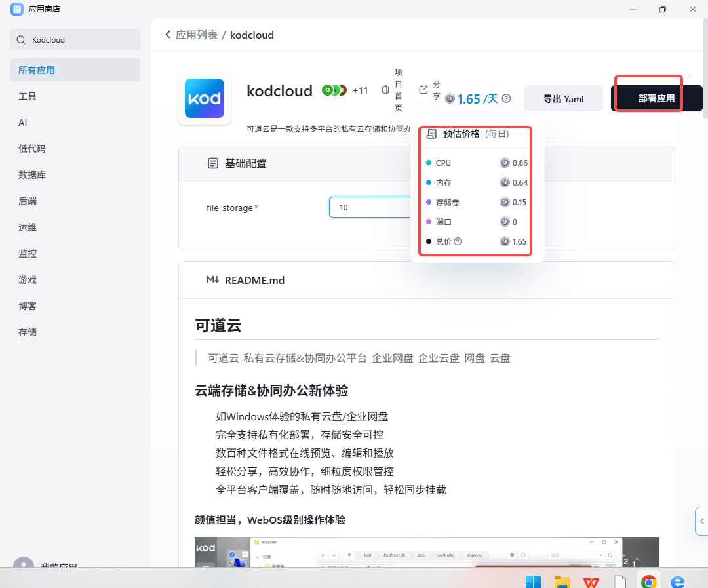Open Google Chrome from the taskbar
Screen dimensions: 708x588
tap(649, 581)
